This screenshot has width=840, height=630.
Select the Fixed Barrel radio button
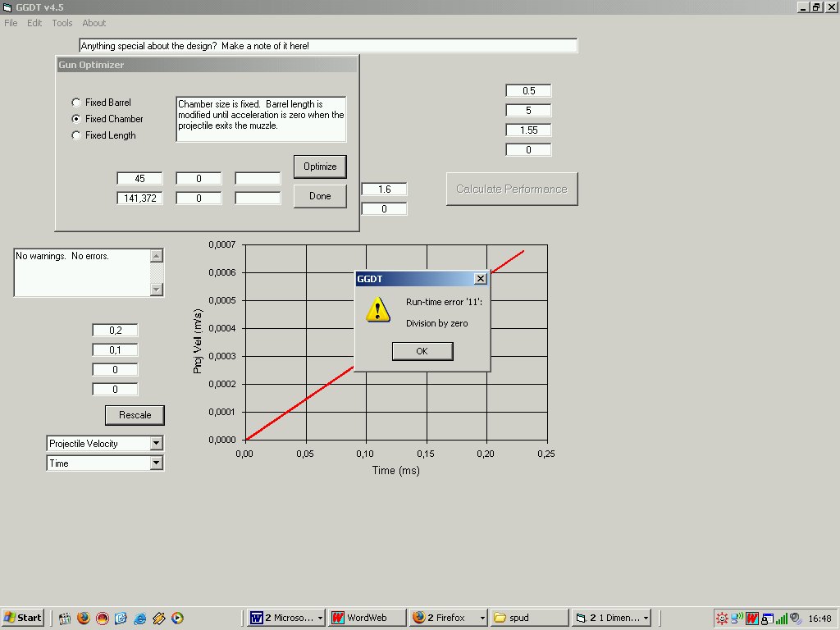[x=77, y=103]
